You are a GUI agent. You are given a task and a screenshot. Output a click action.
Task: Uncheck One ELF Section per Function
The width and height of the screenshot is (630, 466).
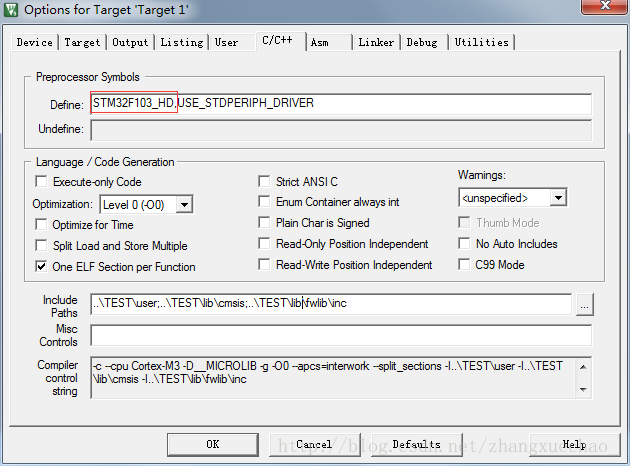[41, 267]
